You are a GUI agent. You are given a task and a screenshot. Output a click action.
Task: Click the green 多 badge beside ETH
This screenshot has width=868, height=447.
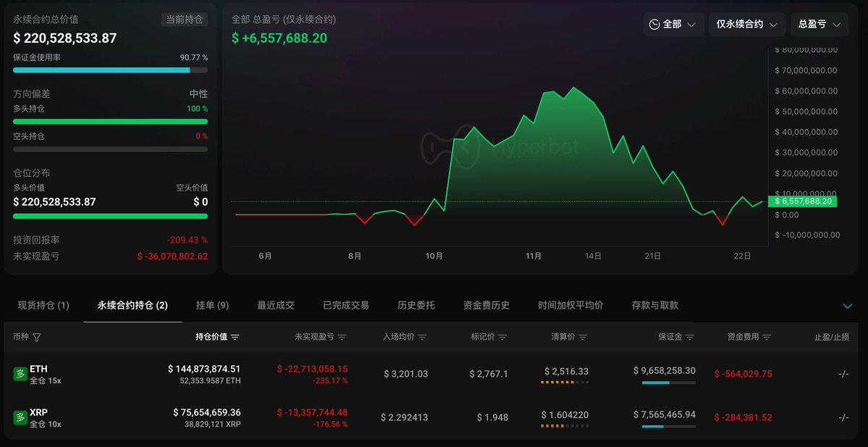[20, 374]
